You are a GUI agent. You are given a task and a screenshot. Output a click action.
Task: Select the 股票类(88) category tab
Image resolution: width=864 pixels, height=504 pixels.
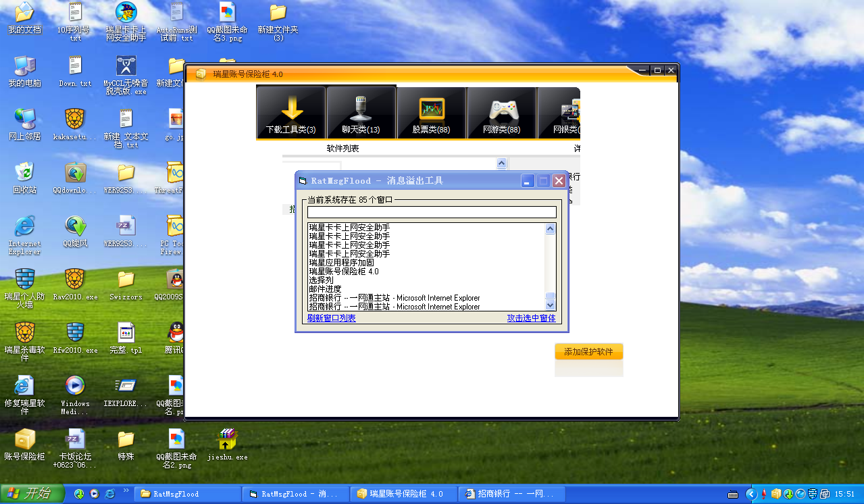(431, 112)
